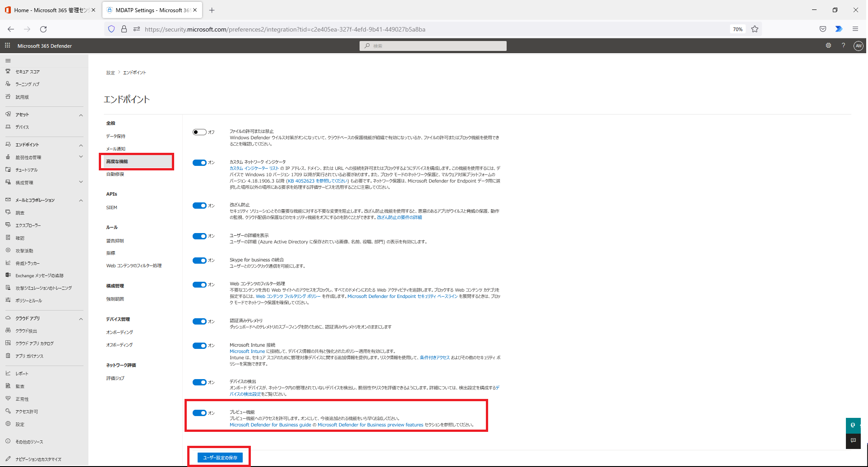
Task: Focus the 検索 box in header
Action: coord(433,46)
